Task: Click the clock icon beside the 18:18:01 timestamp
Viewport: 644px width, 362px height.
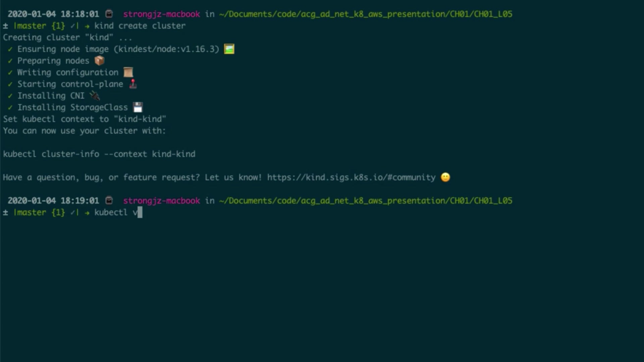Action: 109,14
